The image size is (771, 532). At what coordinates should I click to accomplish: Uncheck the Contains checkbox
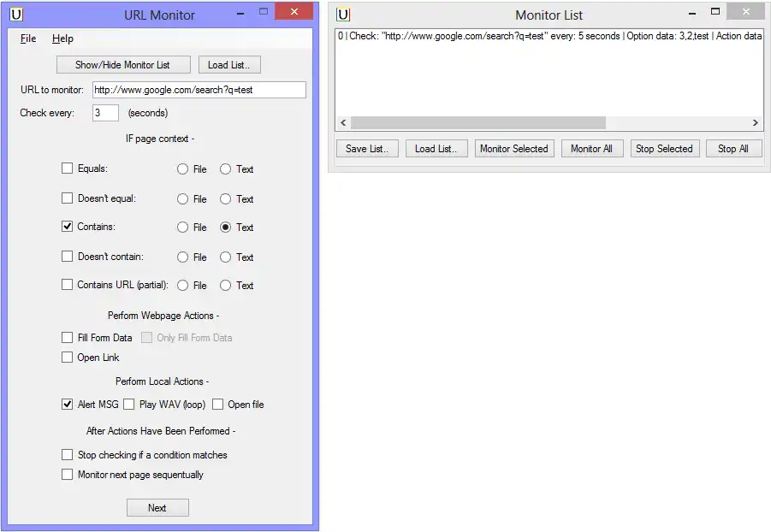click(x=67, y=226)
